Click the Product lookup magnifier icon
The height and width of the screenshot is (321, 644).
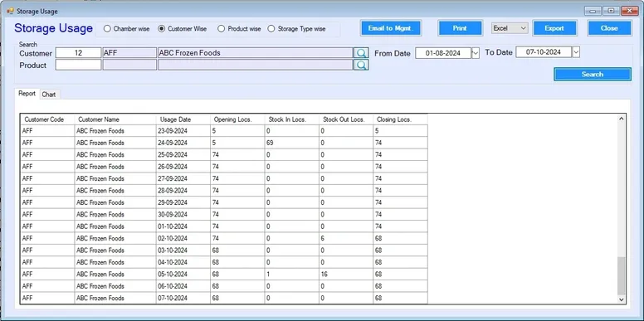[x=361, y=65]
